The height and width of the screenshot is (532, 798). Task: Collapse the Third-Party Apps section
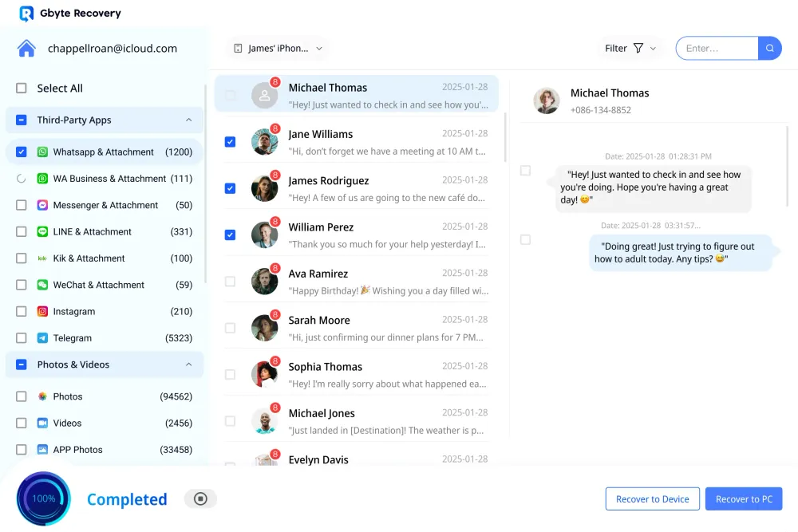pyautogui.click(x=188, y=120)
